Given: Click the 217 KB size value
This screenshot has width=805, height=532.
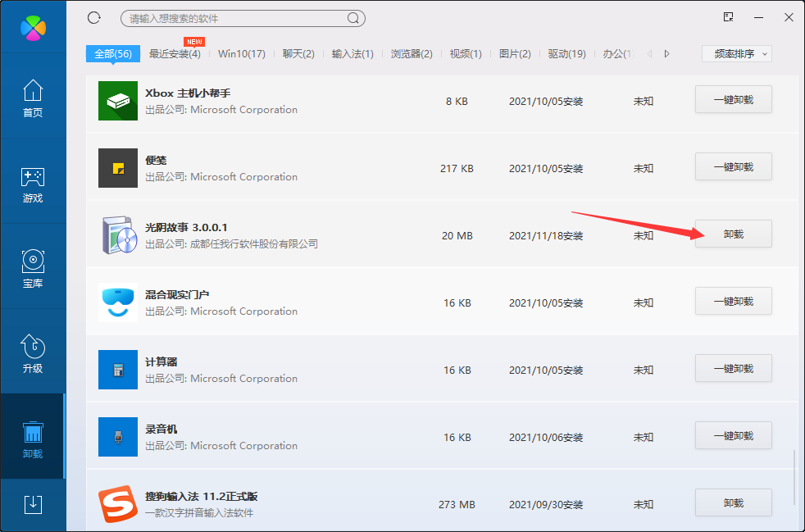Looking at the screenshot, I should [x=457, y=168].
